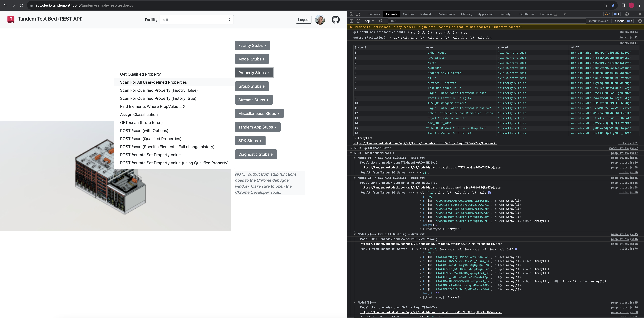
Task: Select Scan For All User-defined Properties
Action: (153, 82)
